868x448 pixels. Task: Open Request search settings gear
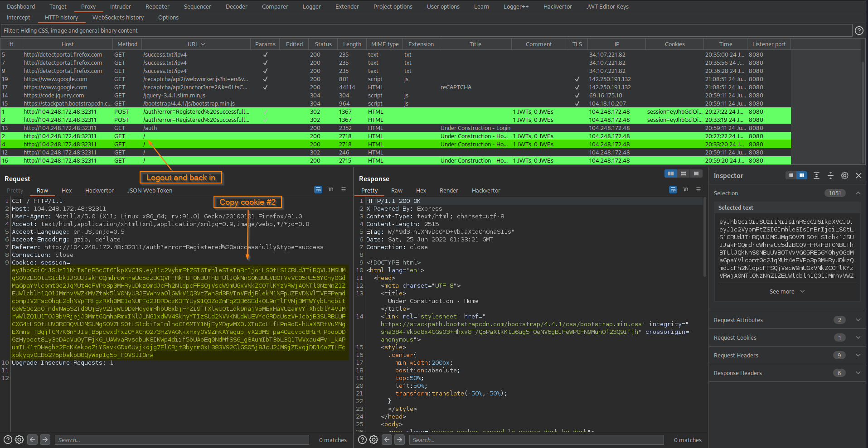click(19, 439)
